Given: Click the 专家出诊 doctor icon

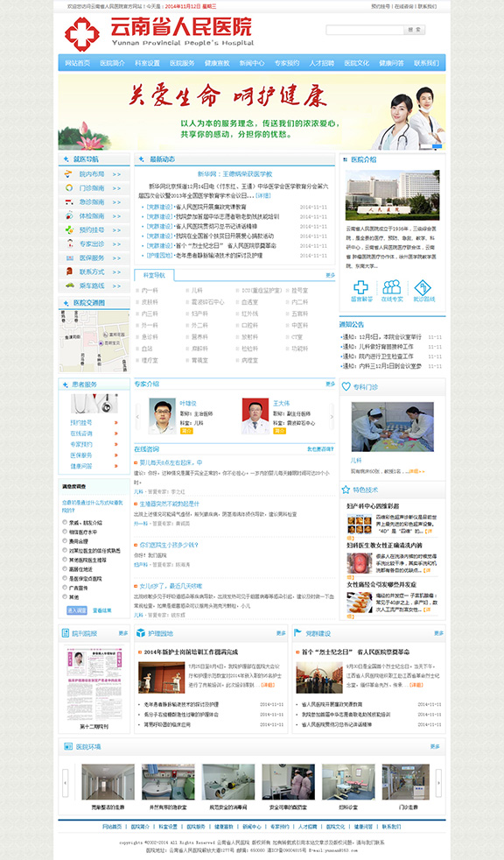Looking at the screenshot, I should click(x=69, y=243).
